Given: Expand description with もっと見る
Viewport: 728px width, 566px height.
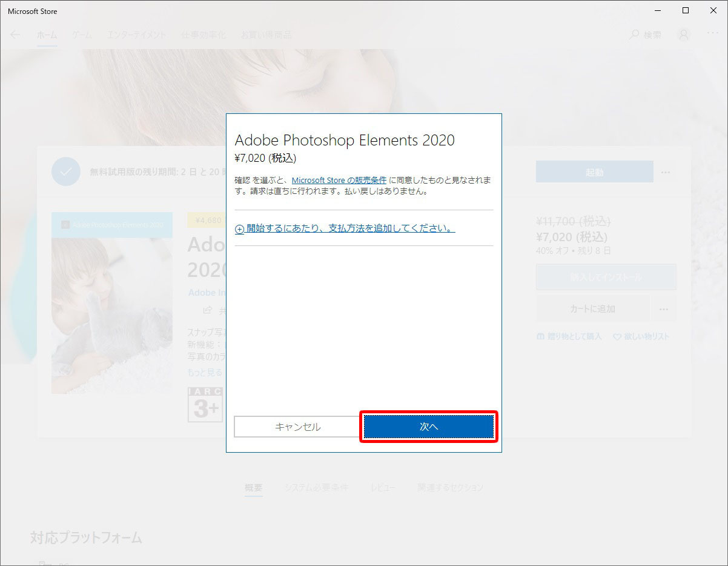Looking at the screenshot, I should 205,373.
